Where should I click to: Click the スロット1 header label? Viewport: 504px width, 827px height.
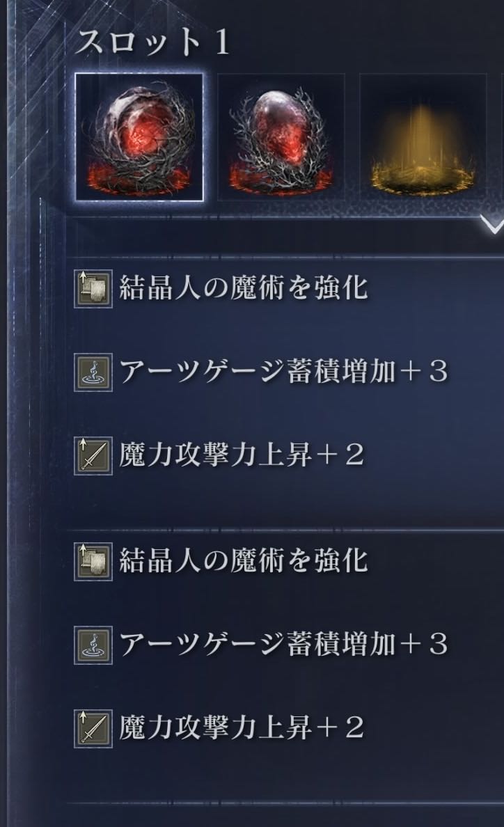point(152,42)
